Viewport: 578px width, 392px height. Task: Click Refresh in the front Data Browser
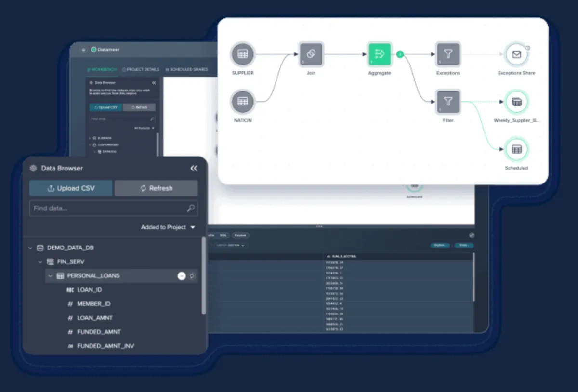pos(156,188)
